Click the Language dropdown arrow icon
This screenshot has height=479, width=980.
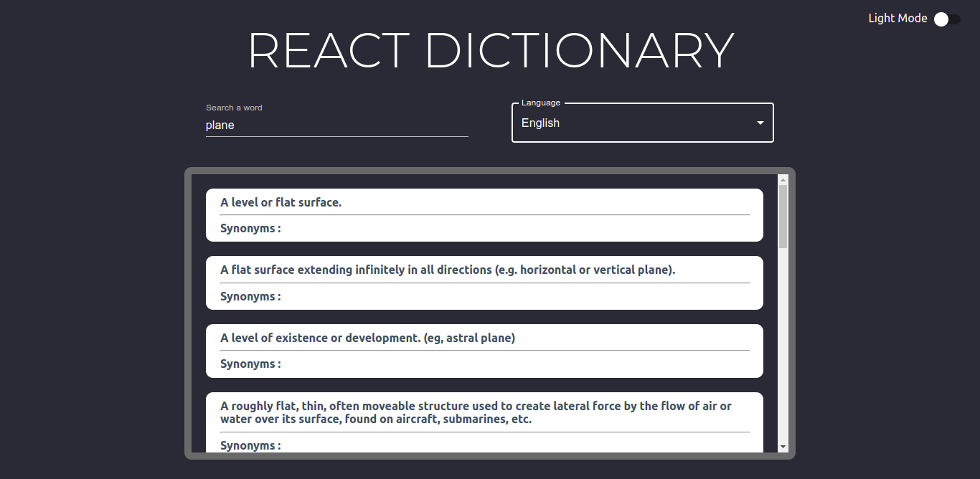point(760,123)
